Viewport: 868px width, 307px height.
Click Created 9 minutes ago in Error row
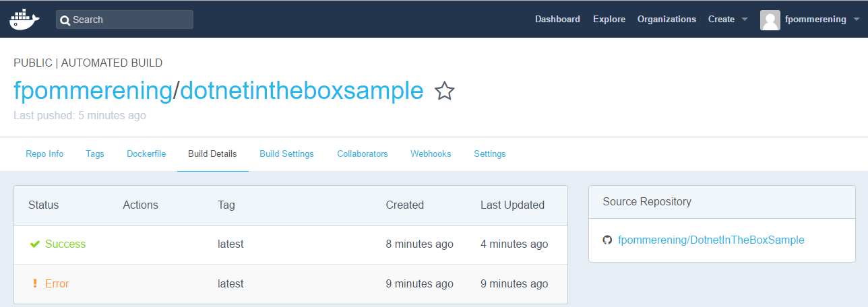click(419, 284)
